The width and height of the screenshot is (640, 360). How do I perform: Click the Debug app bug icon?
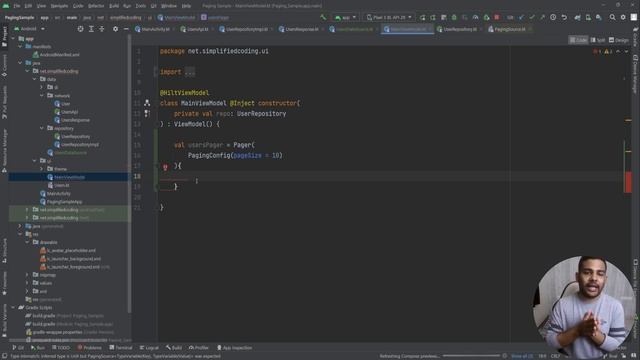tap(454, 18)
